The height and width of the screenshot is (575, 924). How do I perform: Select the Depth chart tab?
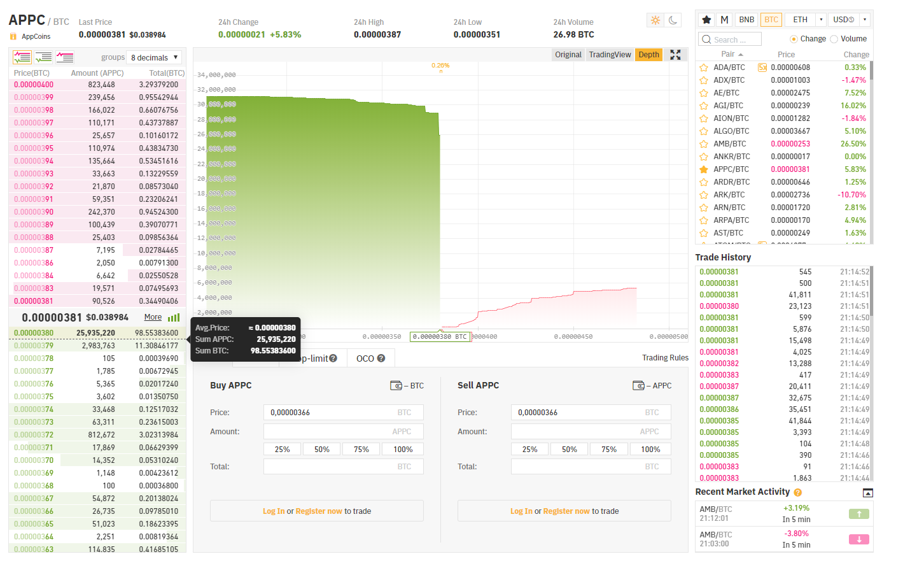click(648, 55)
